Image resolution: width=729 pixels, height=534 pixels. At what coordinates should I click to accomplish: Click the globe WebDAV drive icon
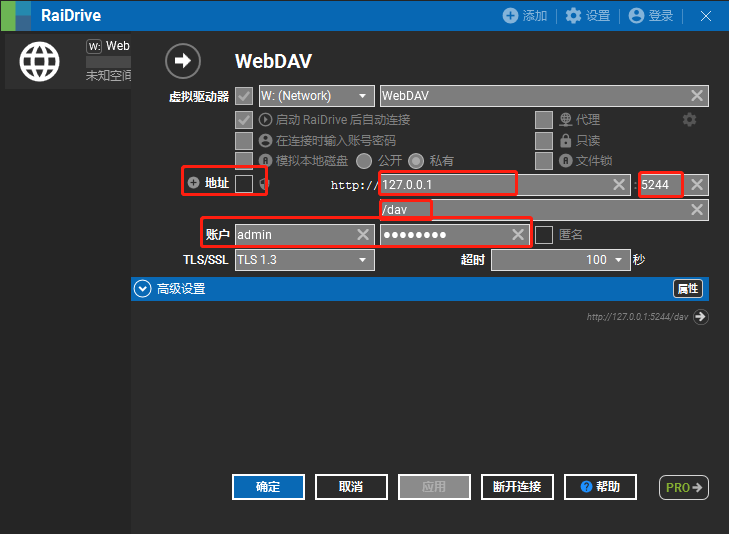[x=40, y=62]
